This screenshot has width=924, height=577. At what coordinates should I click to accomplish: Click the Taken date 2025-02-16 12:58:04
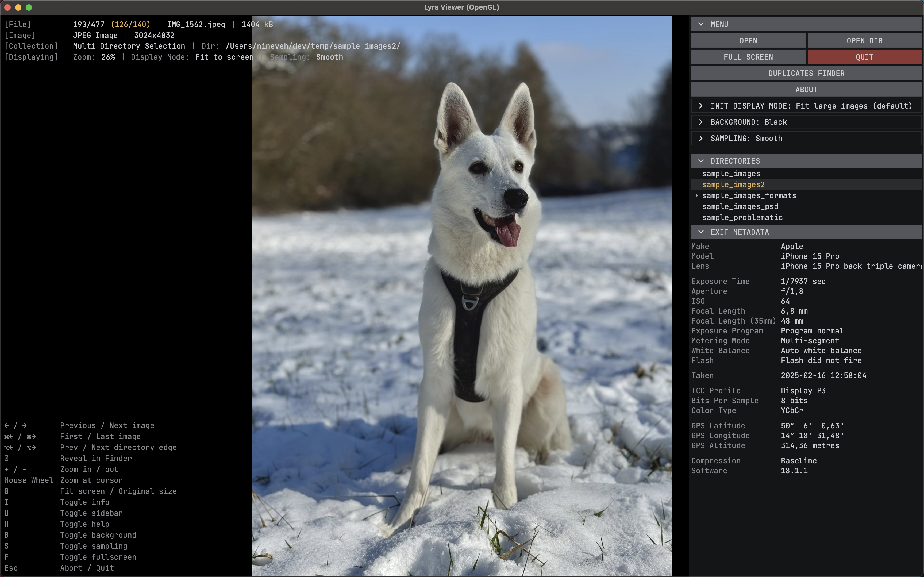pyautogui.click(x=823, y=375)
